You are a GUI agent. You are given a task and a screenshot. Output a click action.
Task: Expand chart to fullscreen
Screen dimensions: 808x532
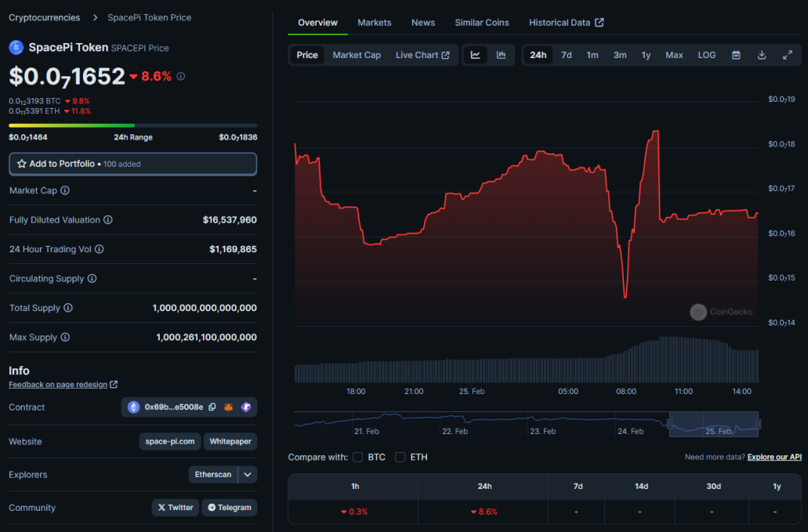(788, 55)
